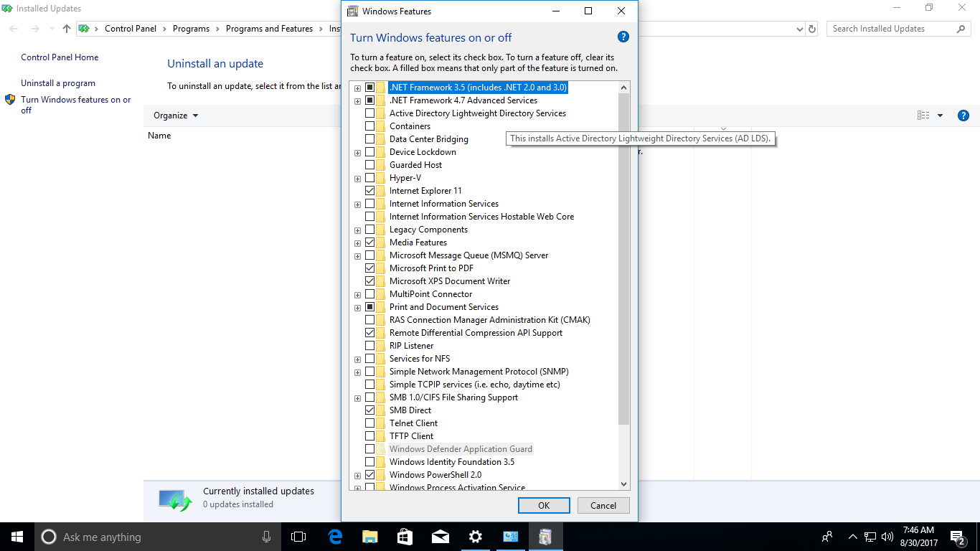Show hidden system tray icons

point(852,537)
